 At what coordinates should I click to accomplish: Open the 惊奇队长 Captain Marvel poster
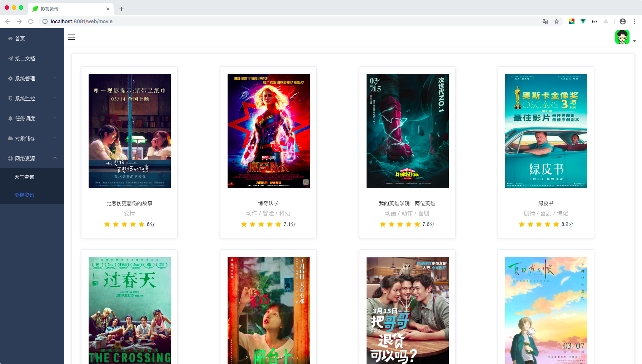pos(269,131)
